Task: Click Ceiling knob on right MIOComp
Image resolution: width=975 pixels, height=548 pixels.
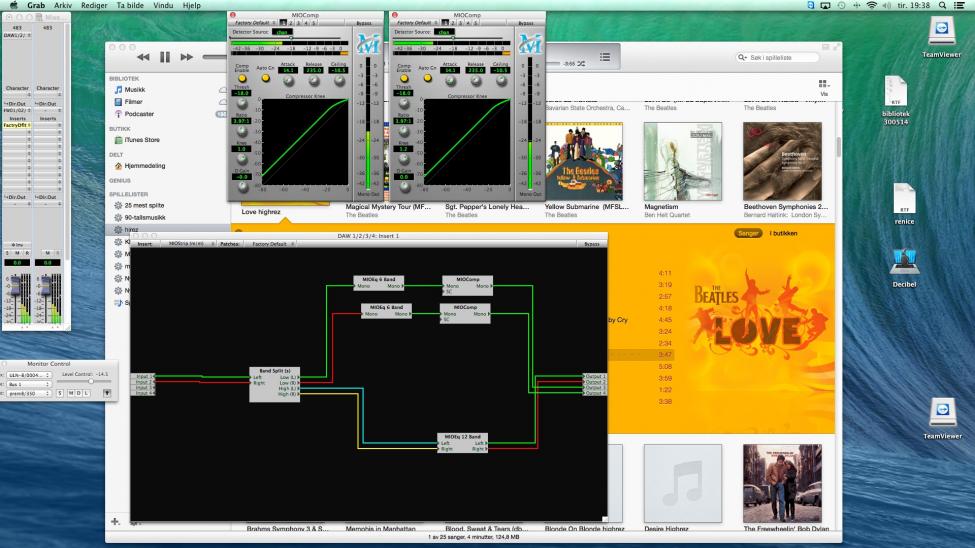Action: [x=501, y=81]
